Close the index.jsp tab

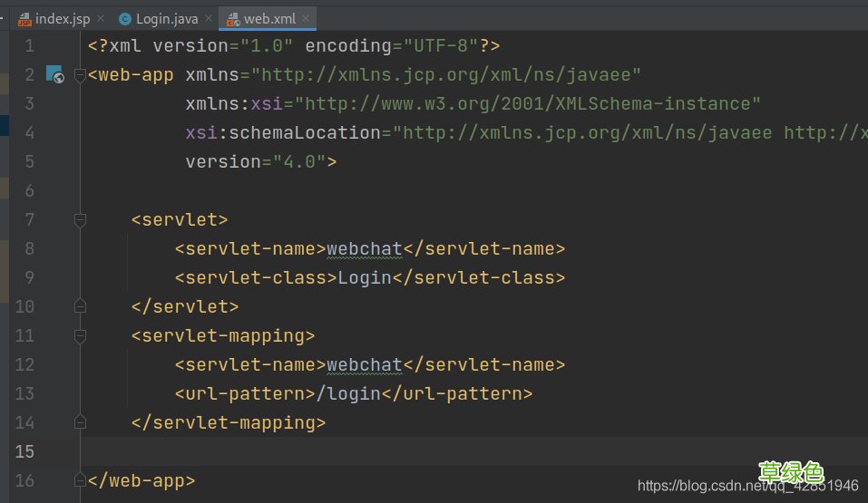point(101,18)
